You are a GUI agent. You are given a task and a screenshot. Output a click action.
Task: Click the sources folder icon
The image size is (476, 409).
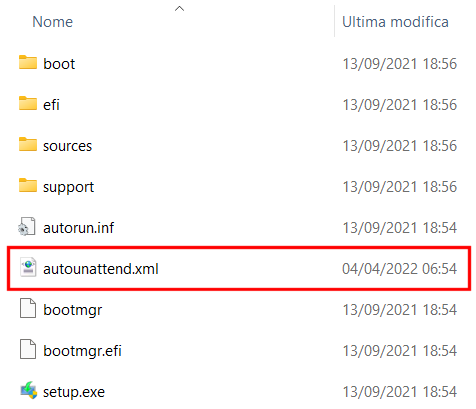[x=28, y=144]
